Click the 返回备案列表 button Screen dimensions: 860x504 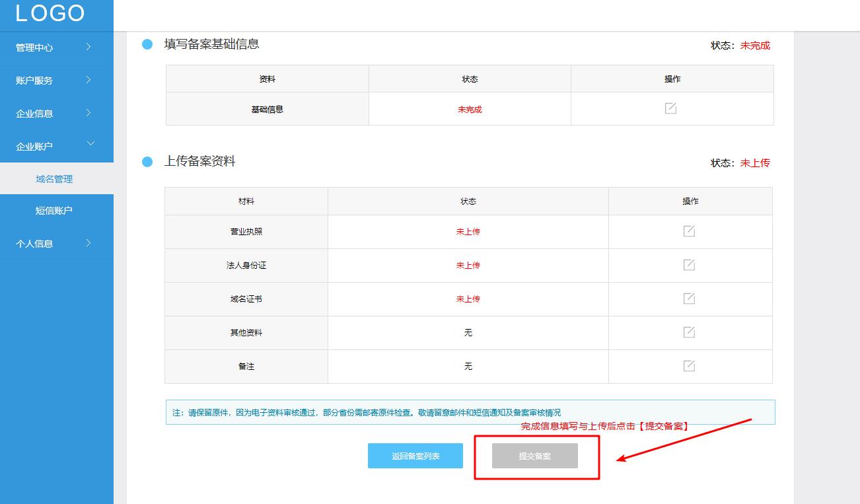click(415, 455)
